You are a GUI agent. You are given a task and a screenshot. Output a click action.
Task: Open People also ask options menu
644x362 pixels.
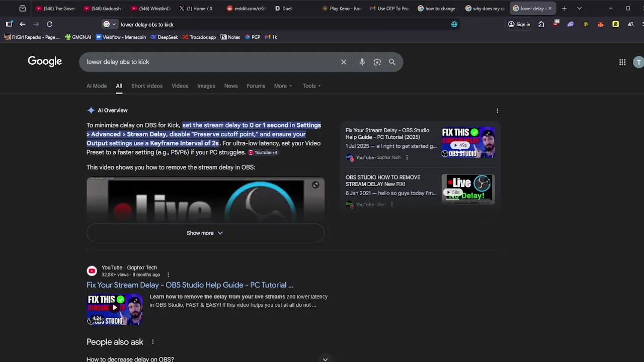152,342
